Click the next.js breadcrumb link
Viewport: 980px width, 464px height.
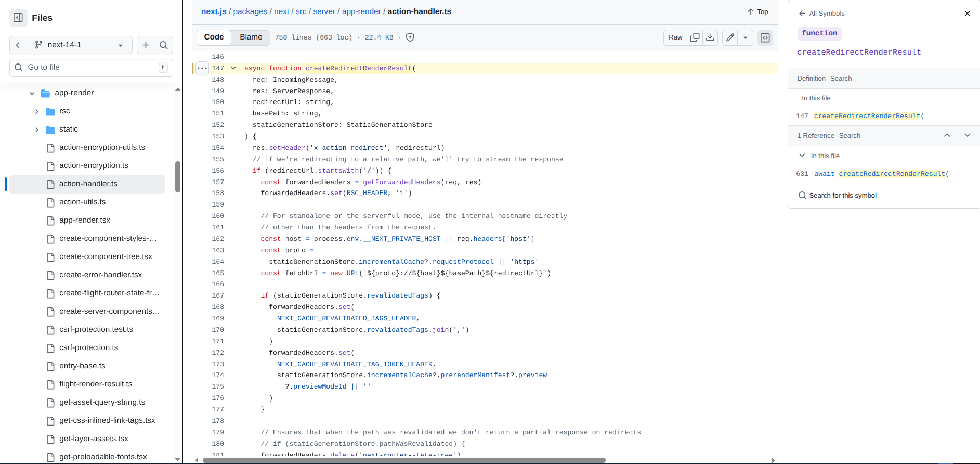tap(214, 11)
